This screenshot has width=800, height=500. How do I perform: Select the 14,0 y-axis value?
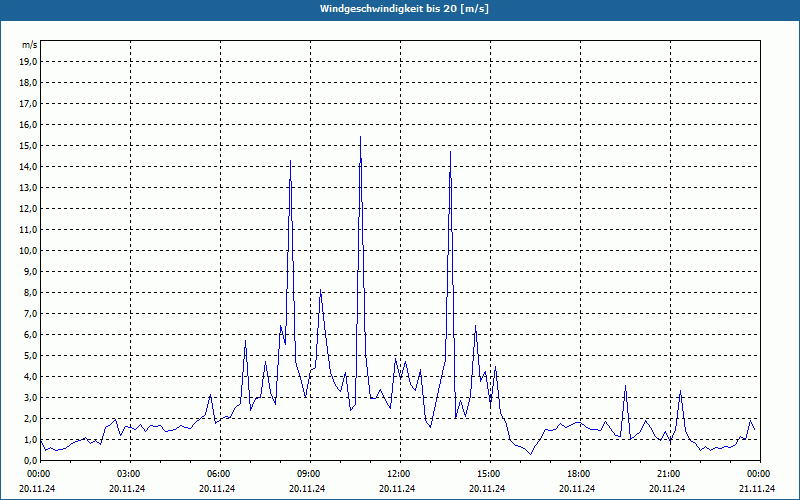tap(28, 167)
